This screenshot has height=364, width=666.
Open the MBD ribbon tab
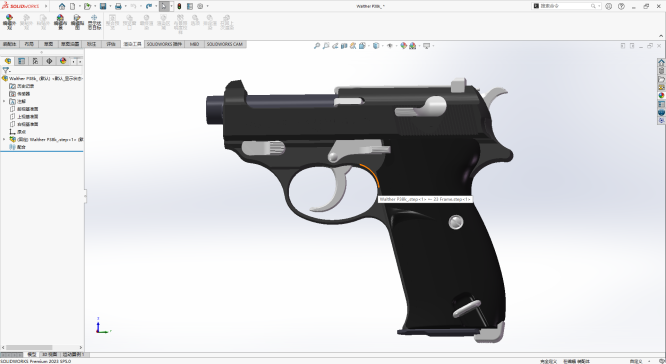tap(195, 44)
